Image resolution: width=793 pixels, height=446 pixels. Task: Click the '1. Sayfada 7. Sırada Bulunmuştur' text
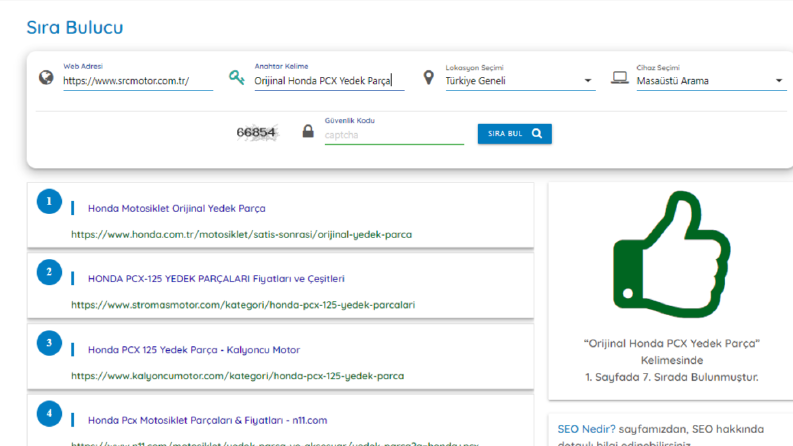coord(672,377)
